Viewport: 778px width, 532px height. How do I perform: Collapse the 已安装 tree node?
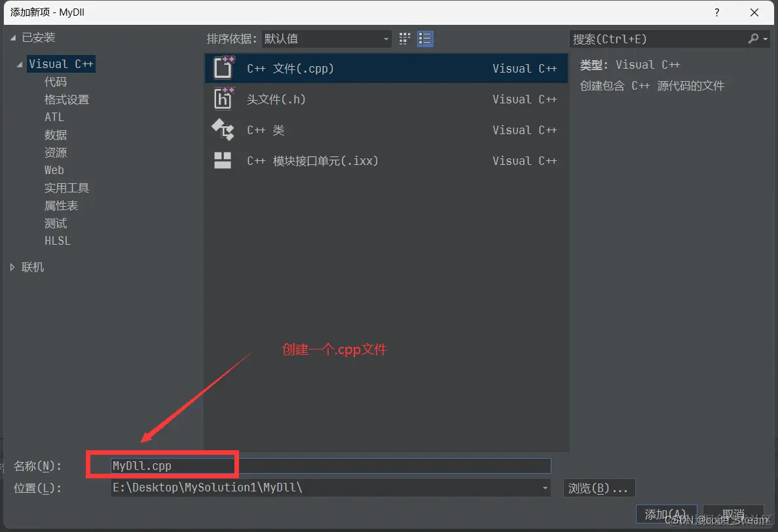click(x=13, y=38)
